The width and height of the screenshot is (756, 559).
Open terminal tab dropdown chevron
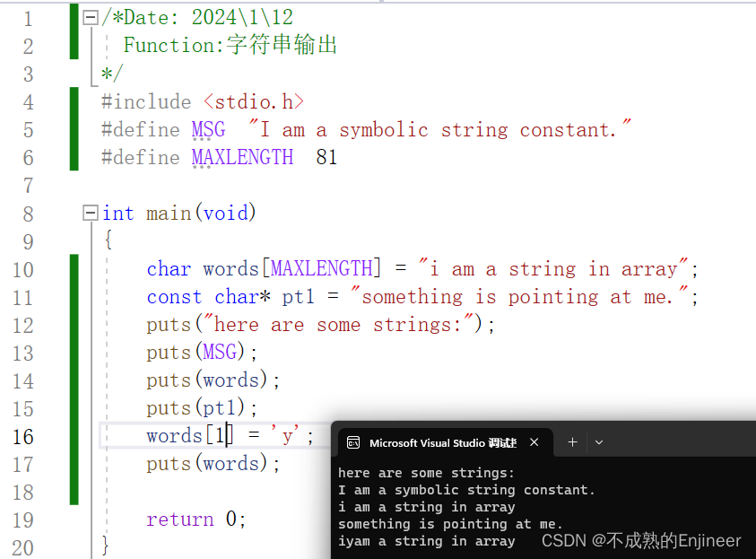599,442
